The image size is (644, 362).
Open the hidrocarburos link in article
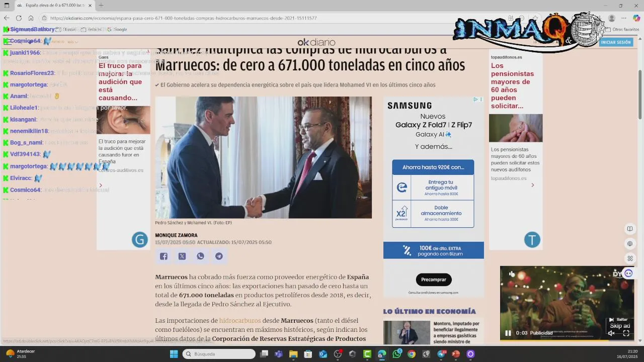[x=240, y=320]
